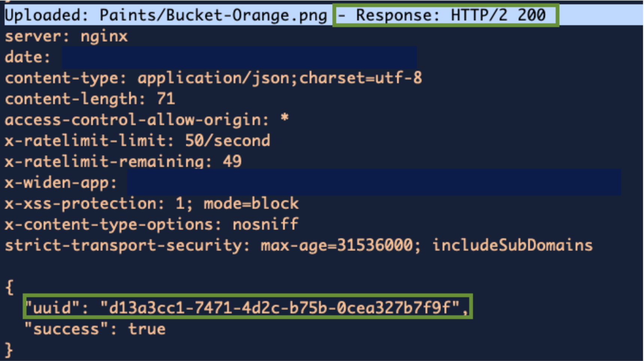Click the includeSubDomains text

point(513,246)
